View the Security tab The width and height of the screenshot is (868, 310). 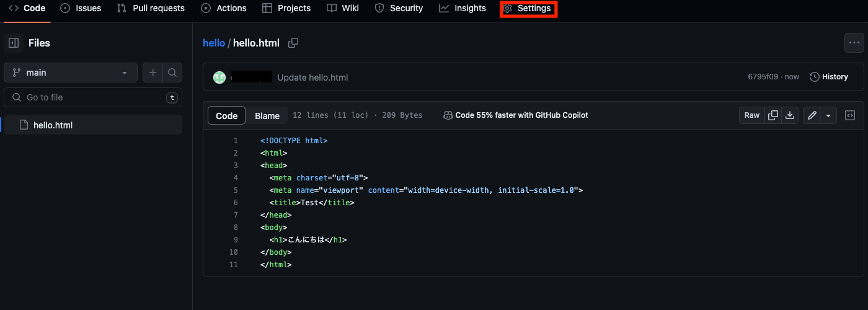pyautogui.click(x=399, y=8)
